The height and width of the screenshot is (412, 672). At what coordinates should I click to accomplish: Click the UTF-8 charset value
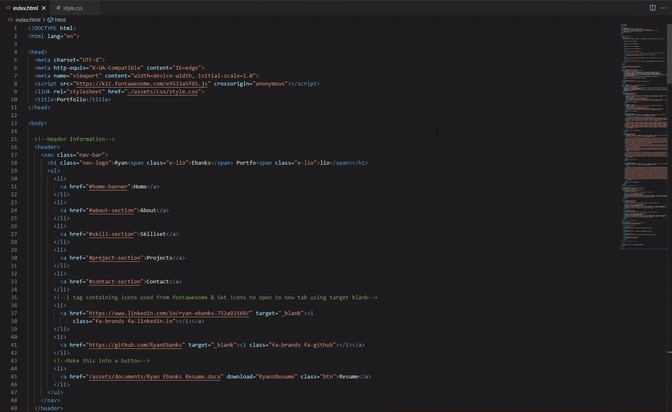[x=91, y=60]
